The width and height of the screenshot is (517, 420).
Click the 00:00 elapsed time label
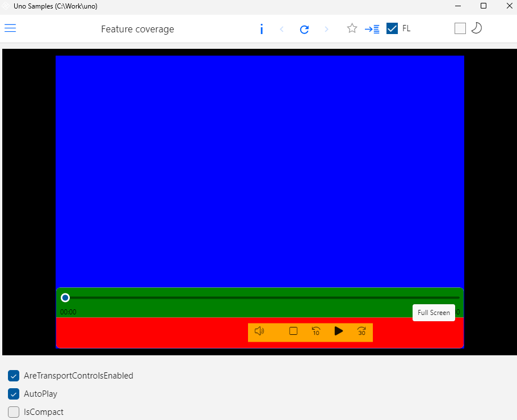point(68,312)
